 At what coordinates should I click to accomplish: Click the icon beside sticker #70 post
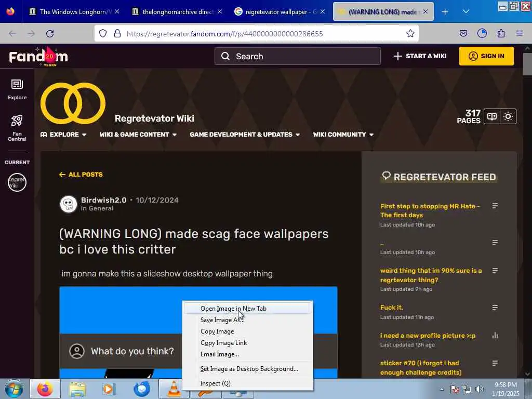coord(495,363)
